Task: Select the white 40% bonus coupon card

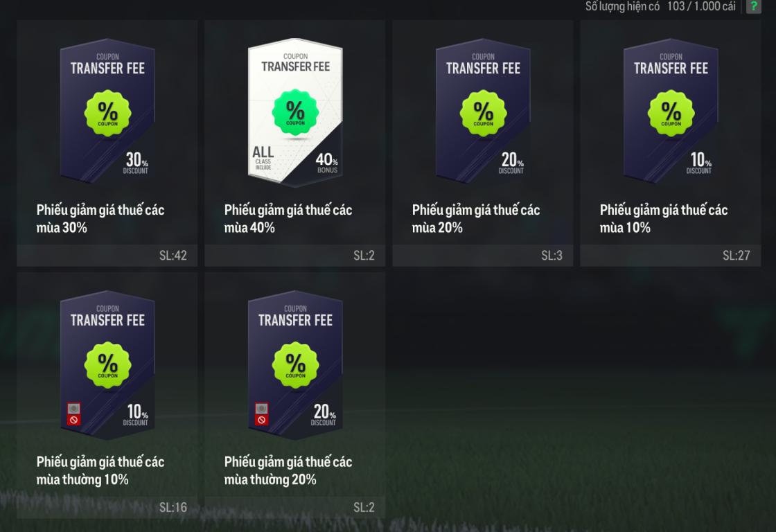Action: click(295, 112)
